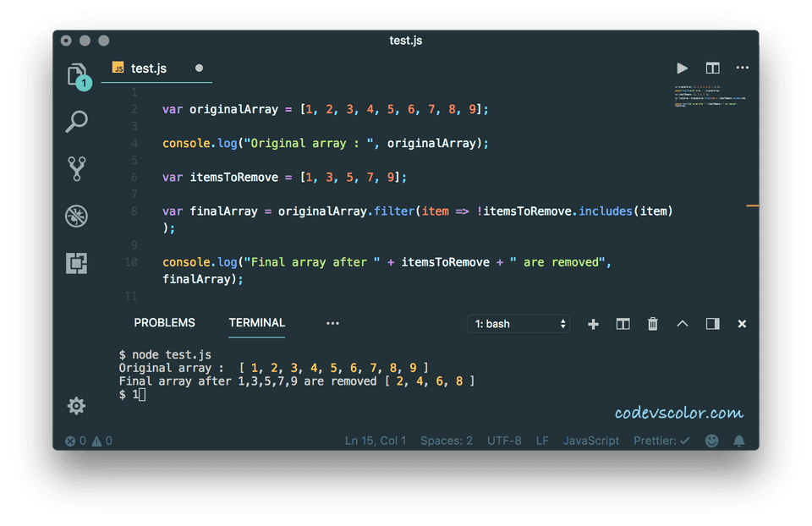Change encoding via 'UTF-8'

[504, 441]
